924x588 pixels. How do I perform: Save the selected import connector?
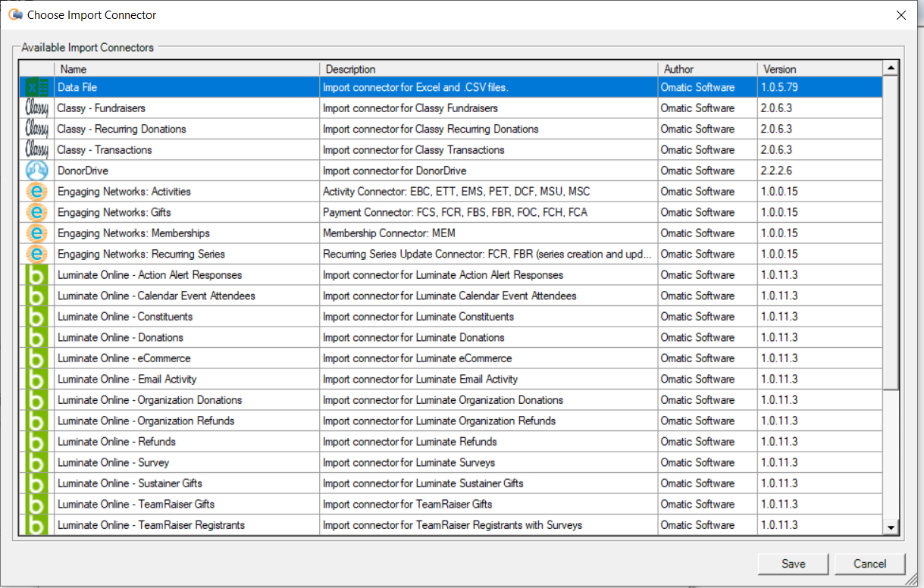pos(793,564)
